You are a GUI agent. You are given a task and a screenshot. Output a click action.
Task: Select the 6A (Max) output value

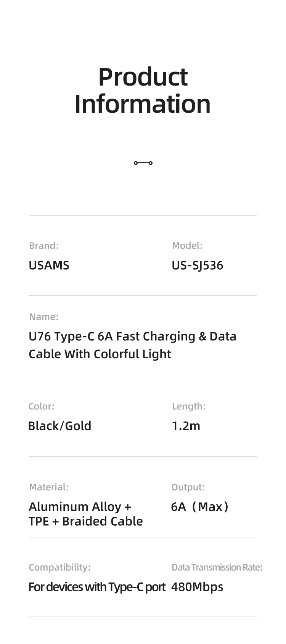click(x=200, y=507)
